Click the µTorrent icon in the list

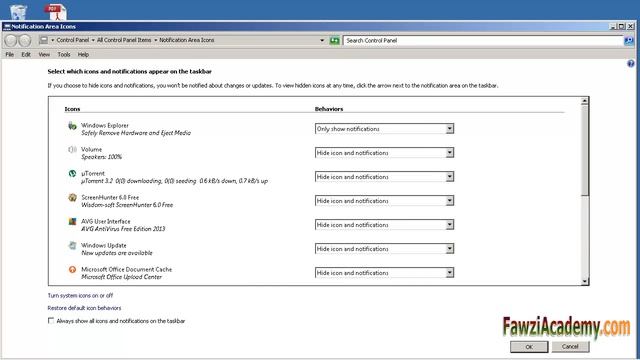(x=72, y=173)
